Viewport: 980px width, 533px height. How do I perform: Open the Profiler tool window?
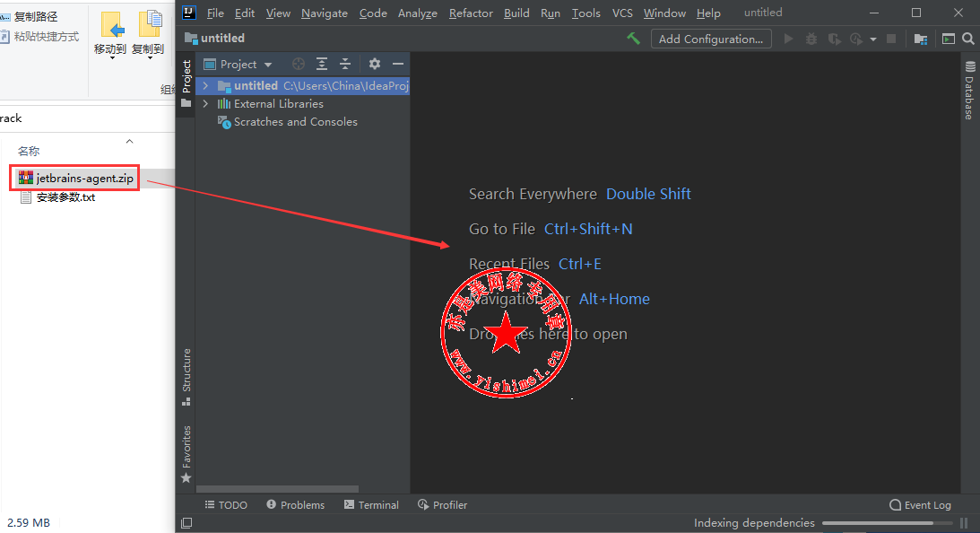pos(443,505)
